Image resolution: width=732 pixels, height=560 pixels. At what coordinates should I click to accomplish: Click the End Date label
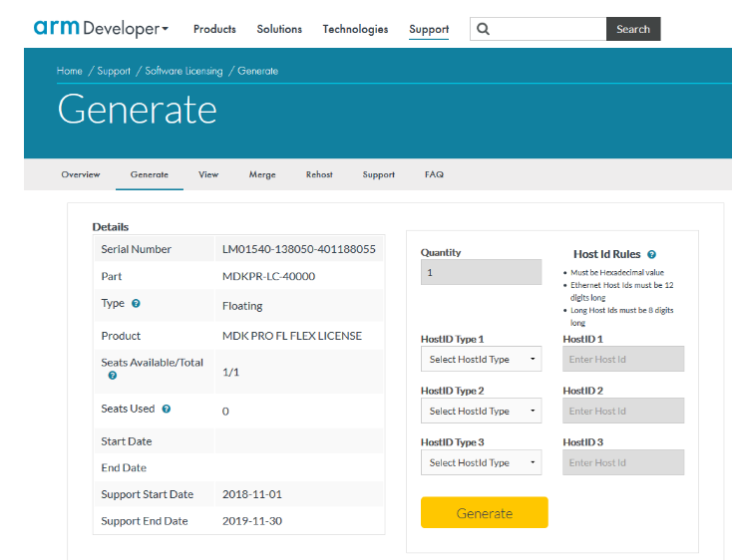[124, 468]
